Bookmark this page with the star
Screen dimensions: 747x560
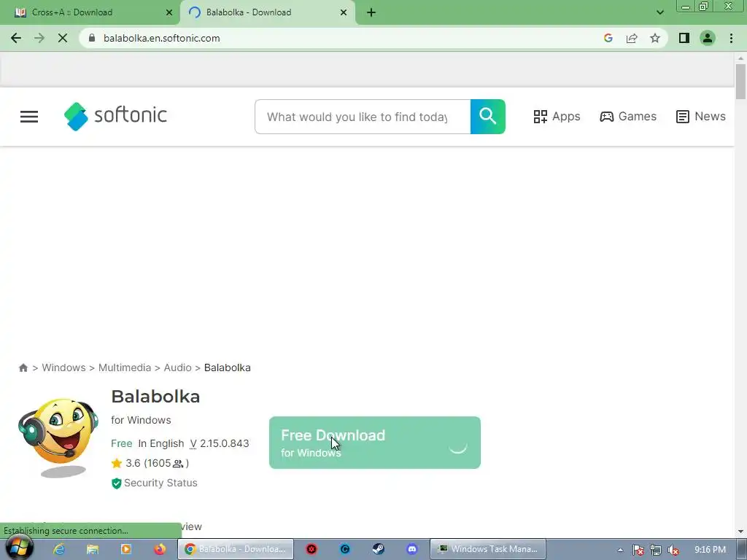(655, 38)
